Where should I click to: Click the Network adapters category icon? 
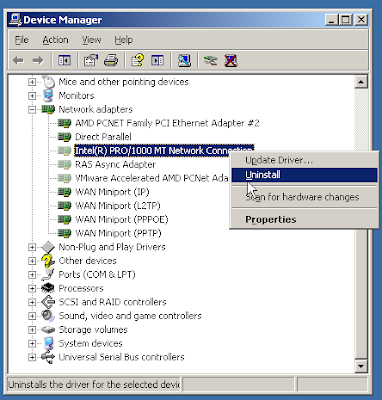point(48,109)
